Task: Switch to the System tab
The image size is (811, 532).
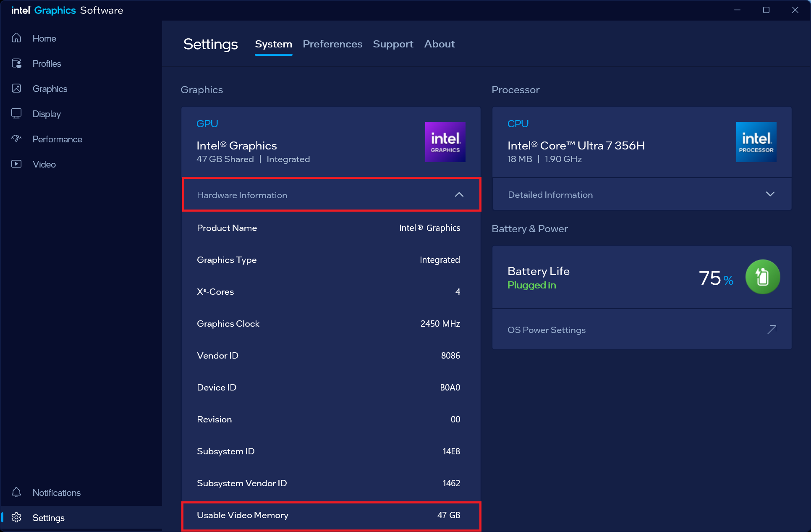Action: tap(274, 44)
